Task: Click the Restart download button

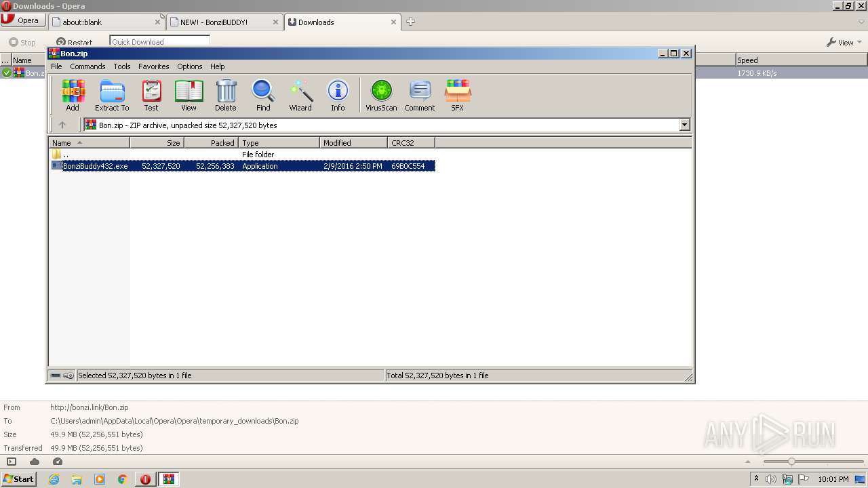Action: 75,42
